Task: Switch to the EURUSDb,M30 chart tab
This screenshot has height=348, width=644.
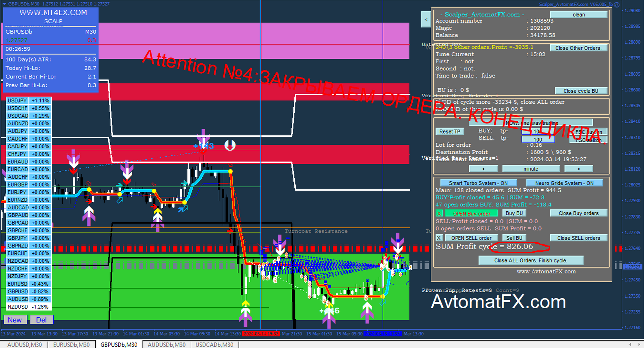Action: [71, 345]
